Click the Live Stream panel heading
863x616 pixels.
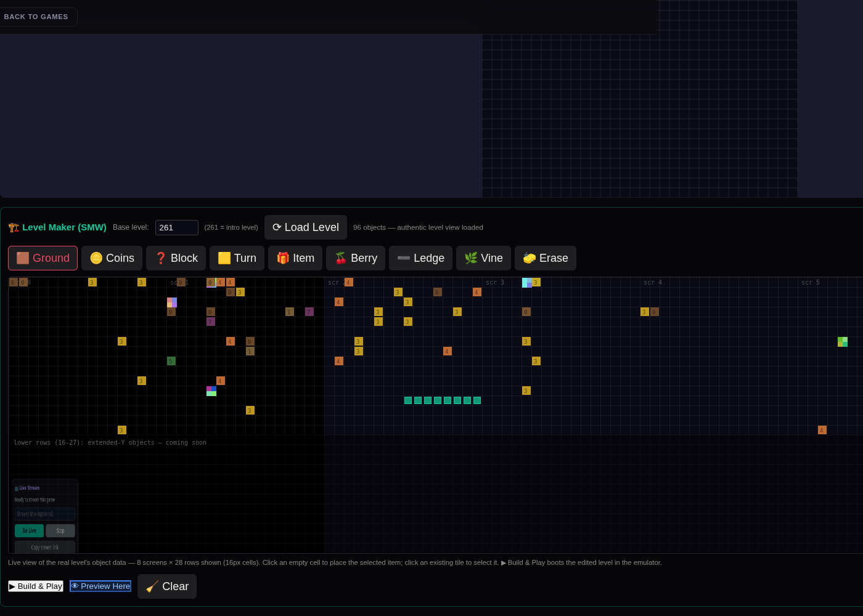pyautogui.click(x=27, y=488)
